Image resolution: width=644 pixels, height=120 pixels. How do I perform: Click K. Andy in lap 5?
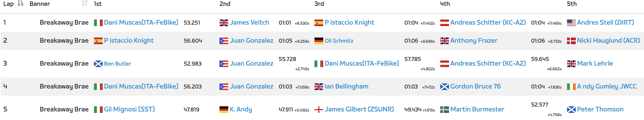[241, 110]
